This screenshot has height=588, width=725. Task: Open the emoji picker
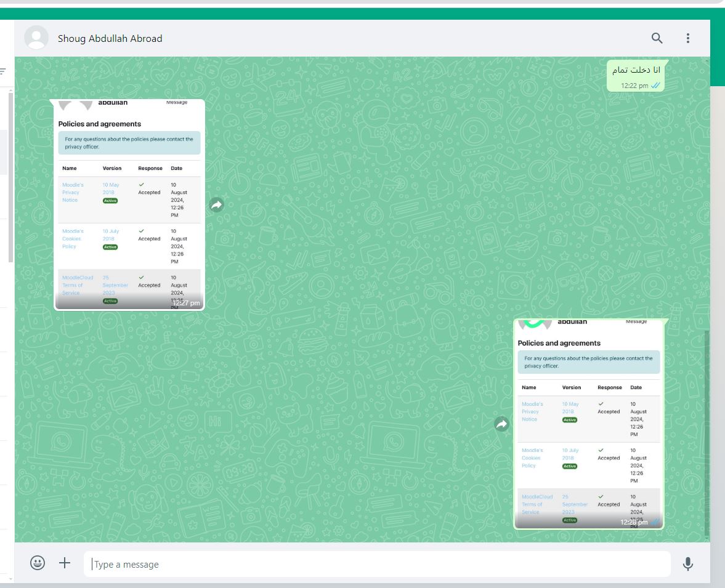coord(38,563)
